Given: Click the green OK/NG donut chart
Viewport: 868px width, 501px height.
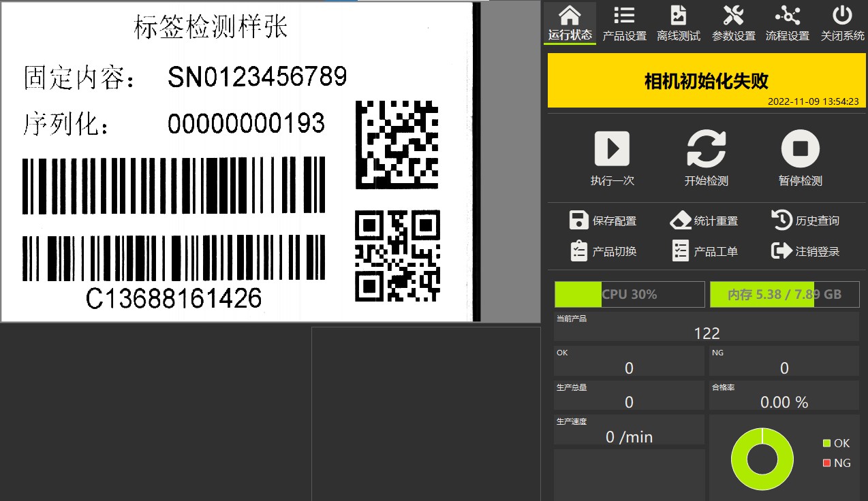Looking at the screenshot, I should tap(762, 459).
